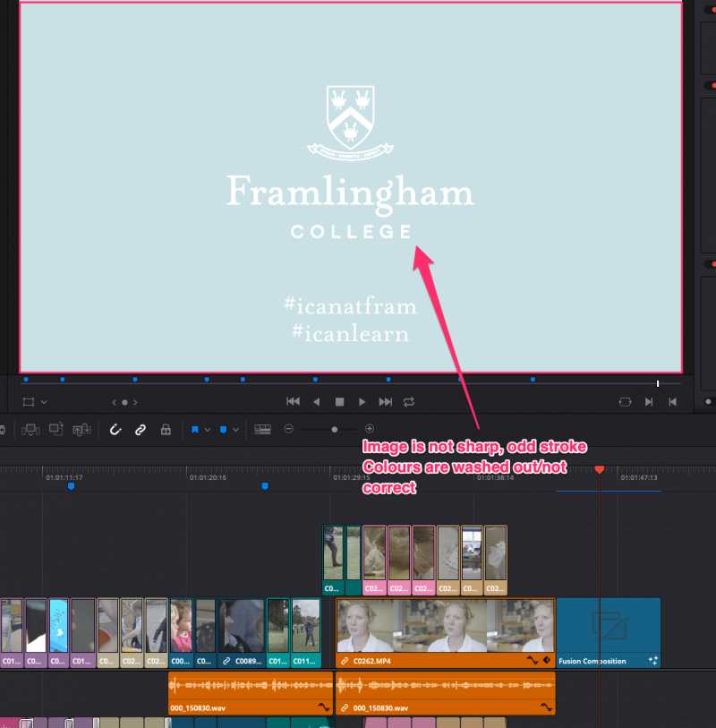Toggle Linked Selection chain icon
This screenshot has width=716, height=728.
(141, 430)
